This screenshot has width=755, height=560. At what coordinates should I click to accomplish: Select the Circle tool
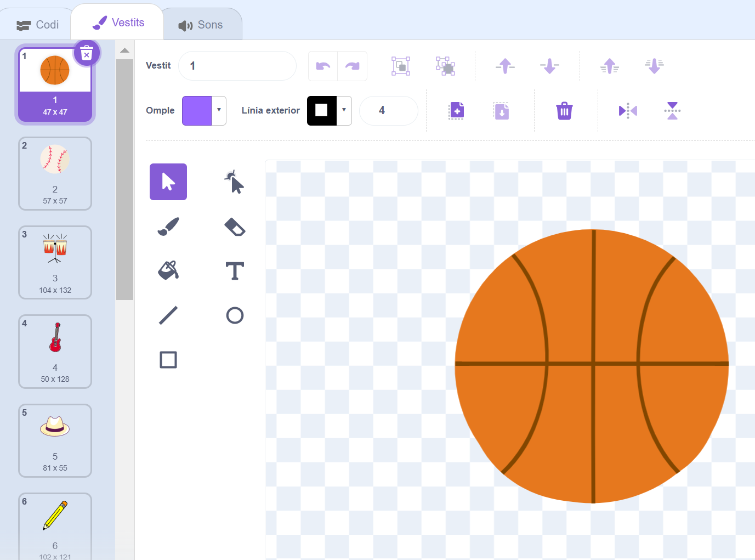click(235, 315)
